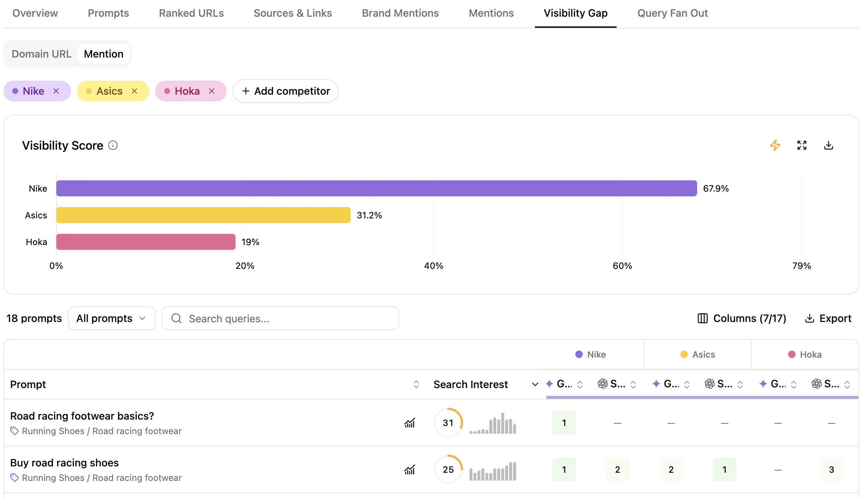Image resolution: width=868 pixels, height=498 pixels.
Task: Click Asics Gemini rank 2 for Buy road racing shoes
Action: (671, 469)
